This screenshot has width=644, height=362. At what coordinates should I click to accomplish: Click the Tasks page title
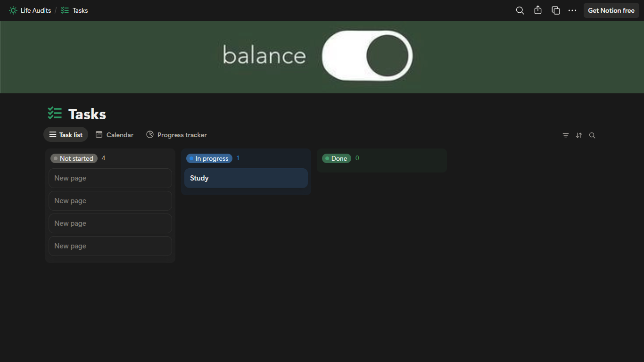[x=87, y=114]
